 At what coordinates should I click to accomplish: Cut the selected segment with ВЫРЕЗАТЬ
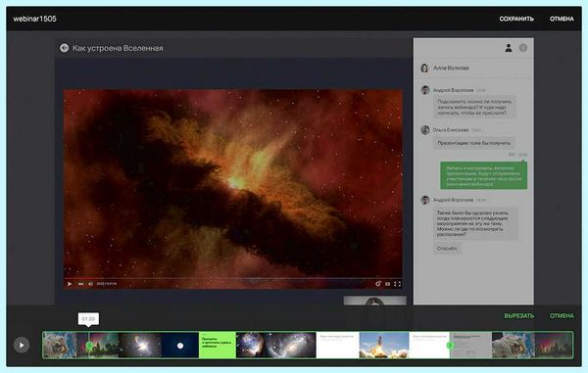click(x=519, y=315)
